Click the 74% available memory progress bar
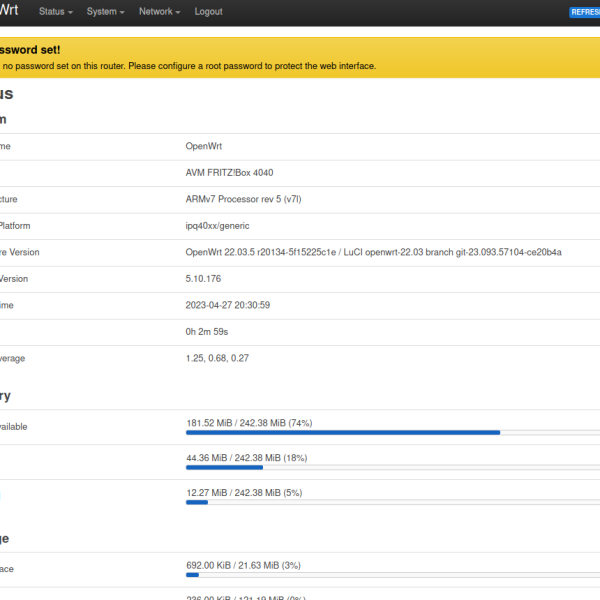Image resolution: width=600 pixels, height=600 pixels. click(390, 432)
